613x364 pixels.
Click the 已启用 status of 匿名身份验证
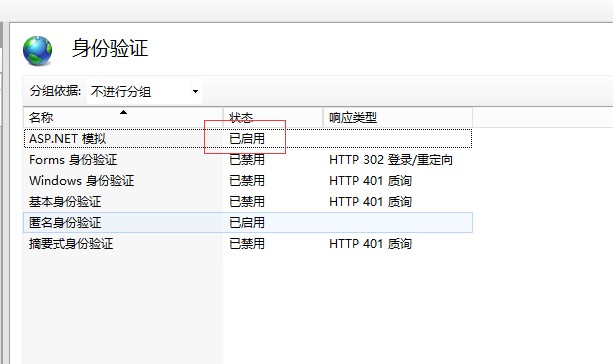[247, 222]
